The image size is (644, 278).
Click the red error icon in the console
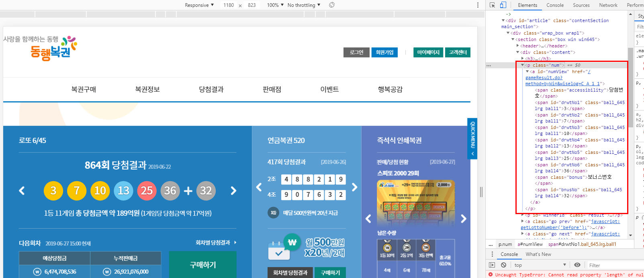tap(491, 275)
